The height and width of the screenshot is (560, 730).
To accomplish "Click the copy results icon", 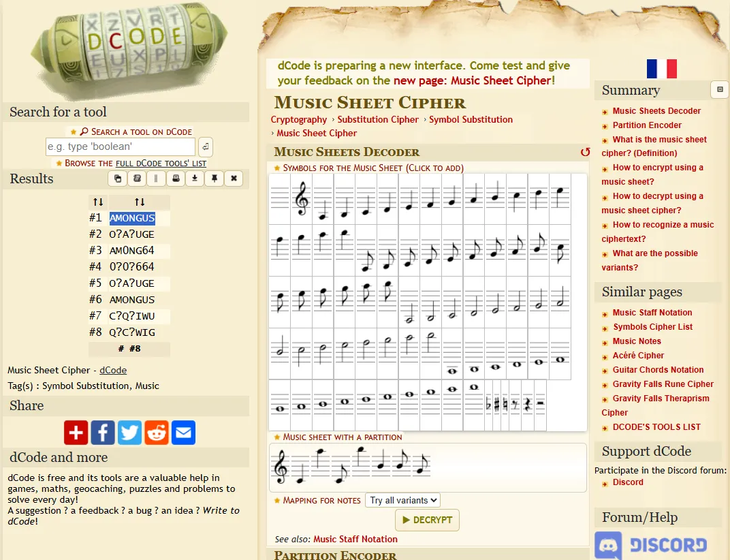I will click(x=118, y=178).
